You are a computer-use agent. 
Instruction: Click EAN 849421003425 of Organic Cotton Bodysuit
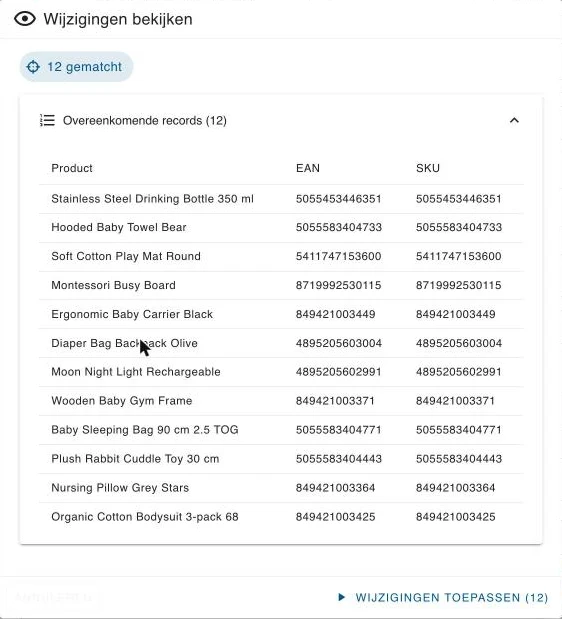335,517
